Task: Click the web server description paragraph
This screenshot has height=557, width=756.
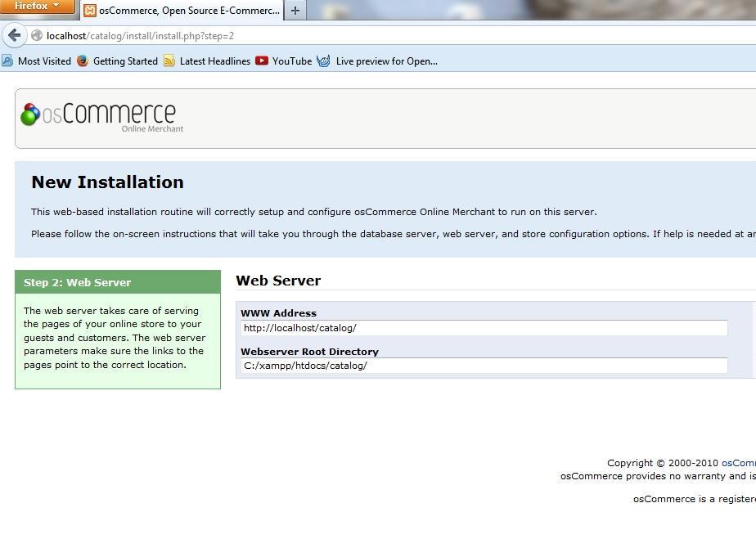Action: coord(115,338)
